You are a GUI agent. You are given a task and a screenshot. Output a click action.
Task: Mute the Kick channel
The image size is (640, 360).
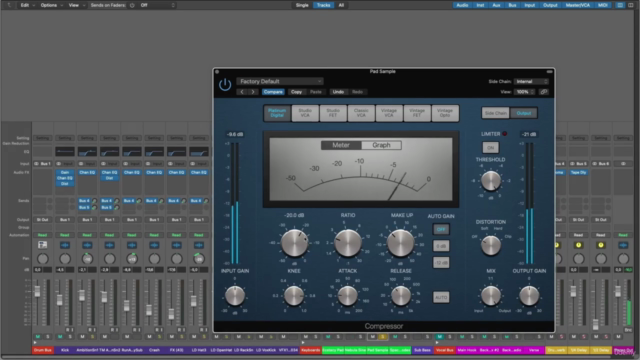pyautogui.click(x=60, y=337)
